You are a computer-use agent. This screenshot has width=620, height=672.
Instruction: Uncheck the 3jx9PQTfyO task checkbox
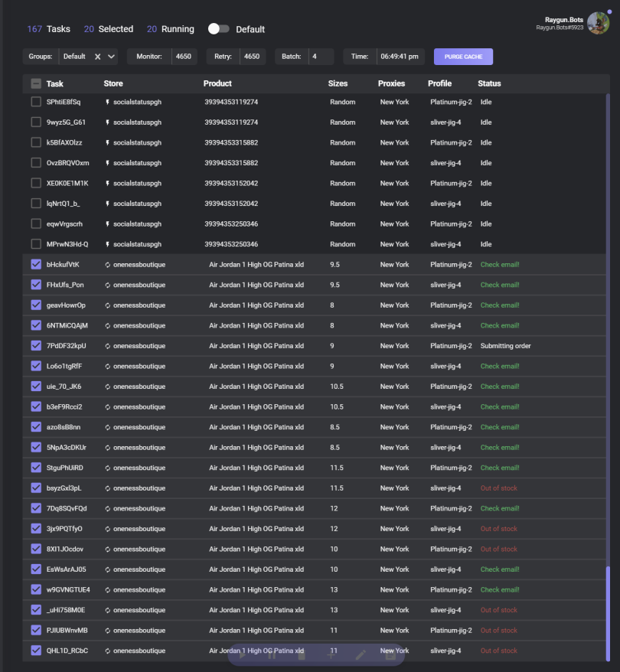[36, 528]
